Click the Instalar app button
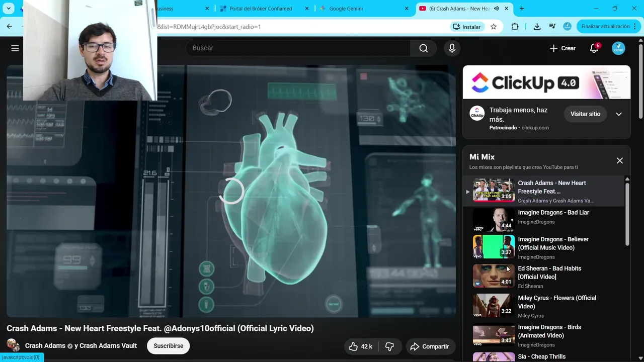Screen dimensions: 644x362 (467, 27)
